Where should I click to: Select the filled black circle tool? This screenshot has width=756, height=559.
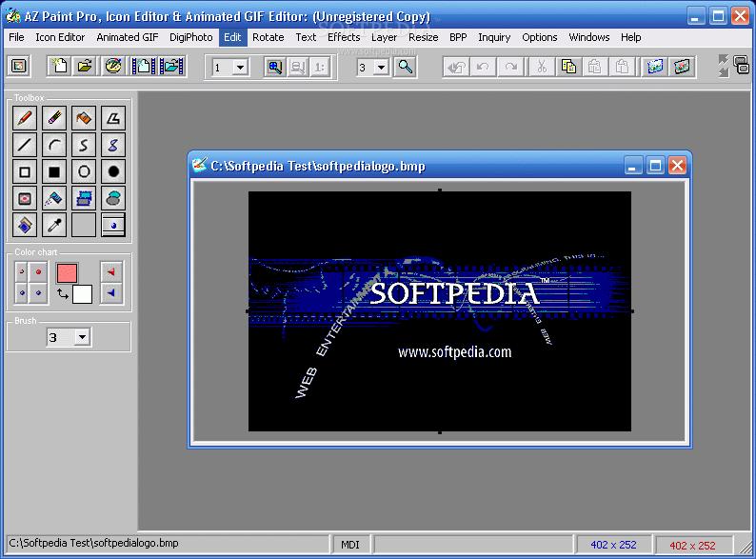pyautogui.click(x=113, y=171)
